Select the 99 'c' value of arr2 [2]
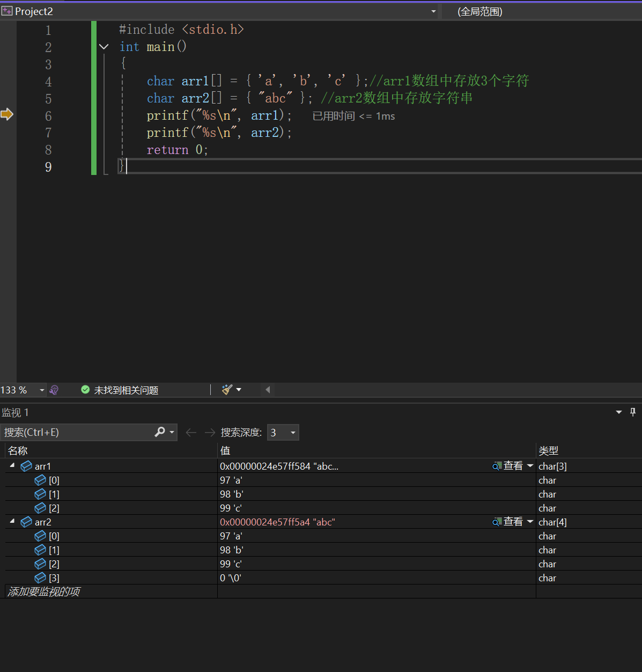Image resolution: width=642 pixels, height=672 pixels. click(x=231, y=564)
